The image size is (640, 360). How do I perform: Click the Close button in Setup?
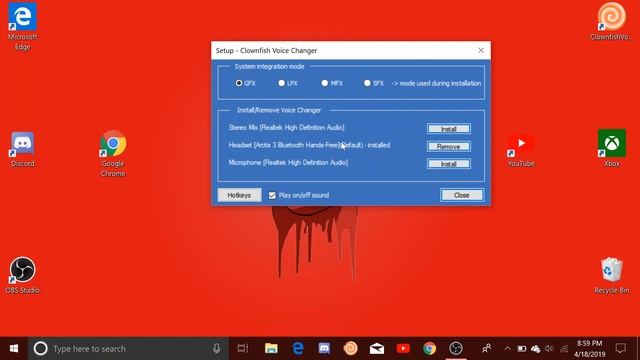462,195
